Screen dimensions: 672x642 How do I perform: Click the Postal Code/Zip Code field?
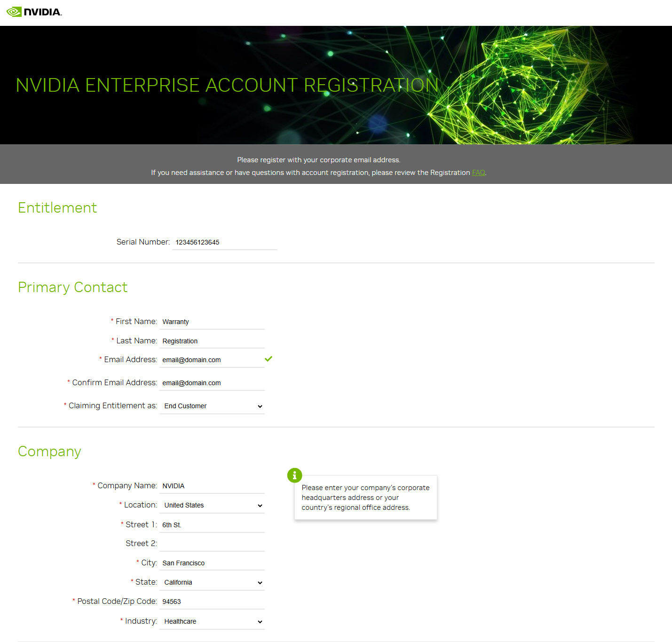(212, 602)
